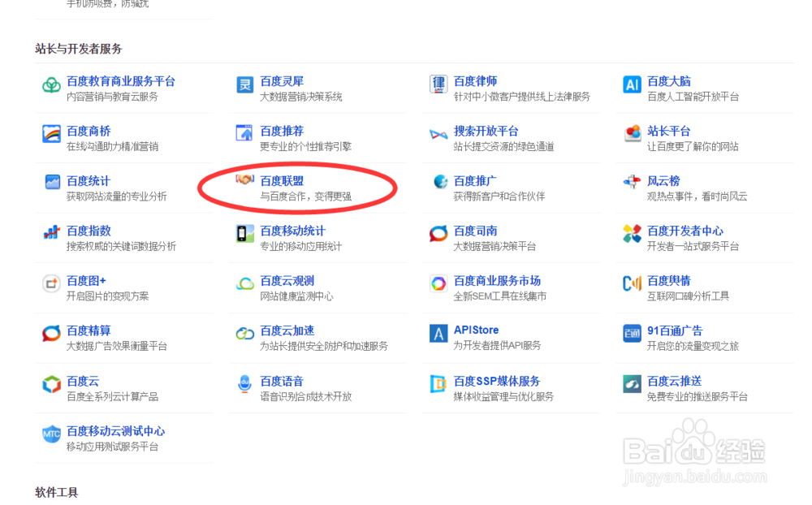812x505 pixels.
Task: Click the 百度精算 icon
Action: click(51, 333)
